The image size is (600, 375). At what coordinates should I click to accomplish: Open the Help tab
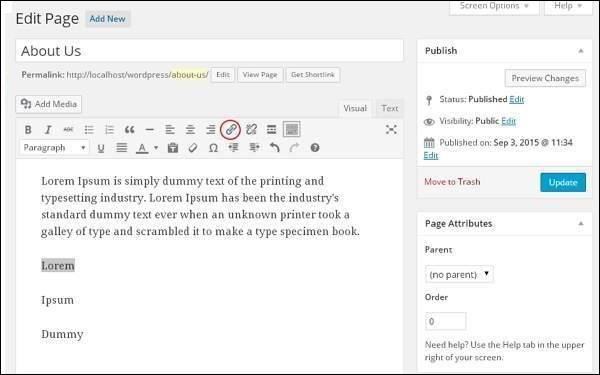(x=568, y=7)
